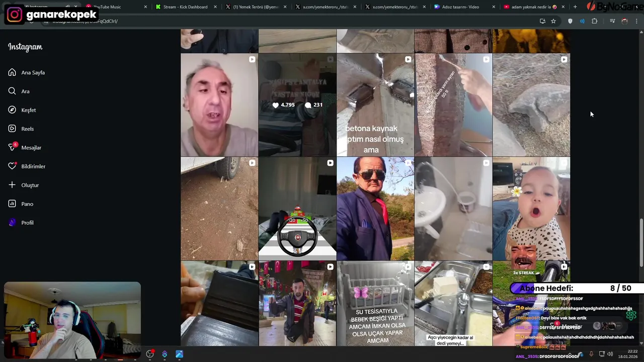Click the browser vertical scrollbar thumb

(641, 242)
